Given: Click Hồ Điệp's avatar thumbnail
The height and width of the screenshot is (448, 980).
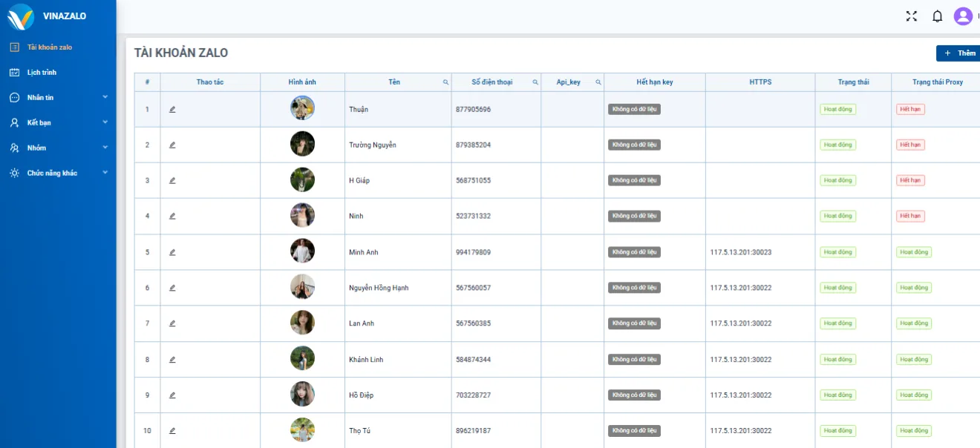Looking at the screenshot, I should [302, 395].
